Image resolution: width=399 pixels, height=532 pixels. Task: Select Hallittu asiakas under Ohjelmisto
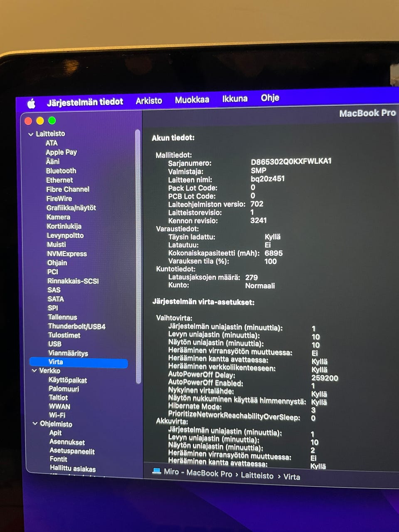click(73, 469)
